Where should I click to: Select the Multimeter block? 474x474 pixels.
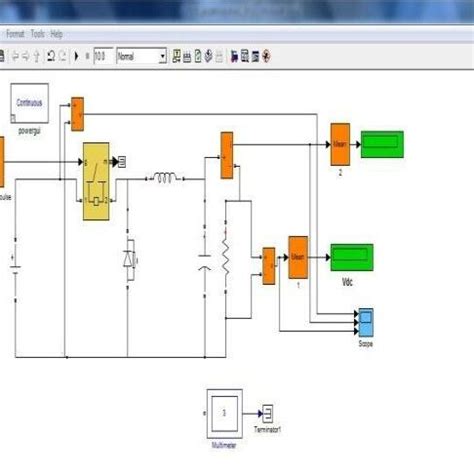click(224, 414)
